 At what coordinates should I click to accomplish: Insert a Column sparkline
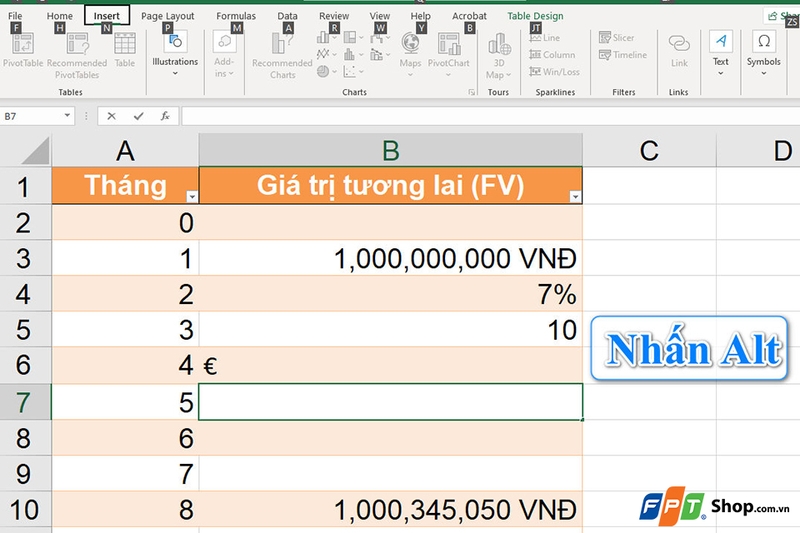pos(552,55)
